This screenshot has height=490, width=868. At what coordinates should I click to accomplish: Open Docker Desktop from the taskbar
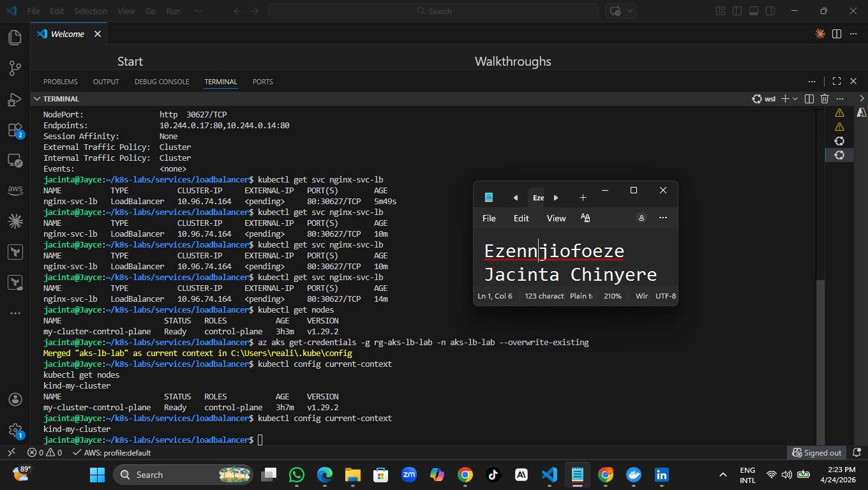point(634,475)
